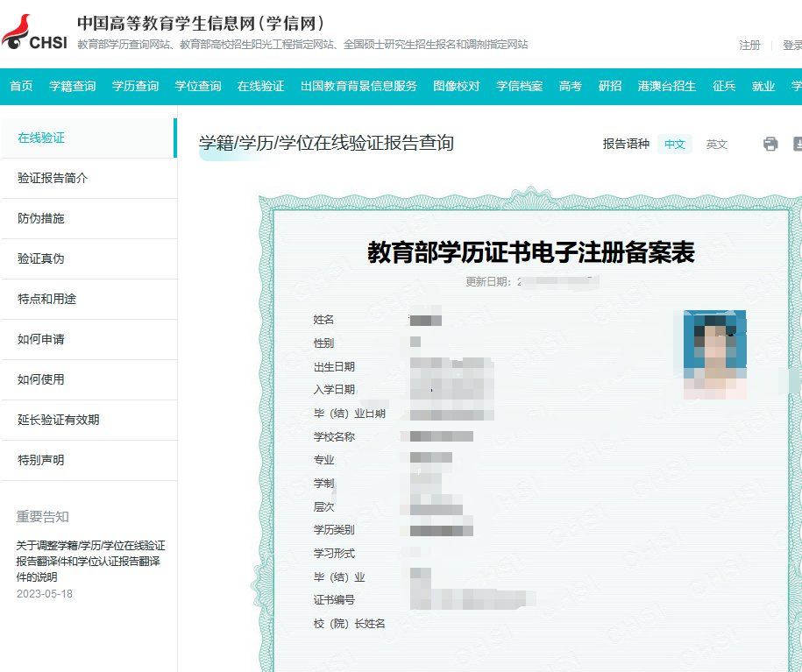
Task: View 特别声明 in the sidebar
Action: [89, 460]
